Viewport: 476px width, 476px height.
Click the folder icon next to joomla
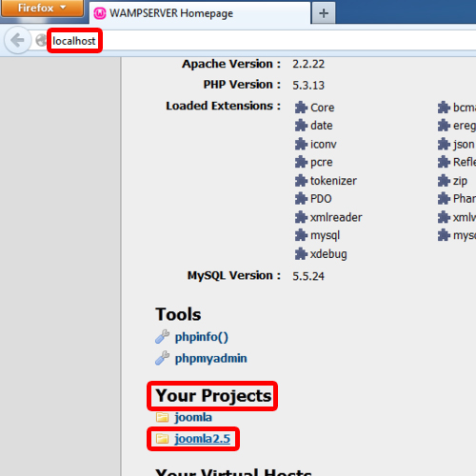162,417
